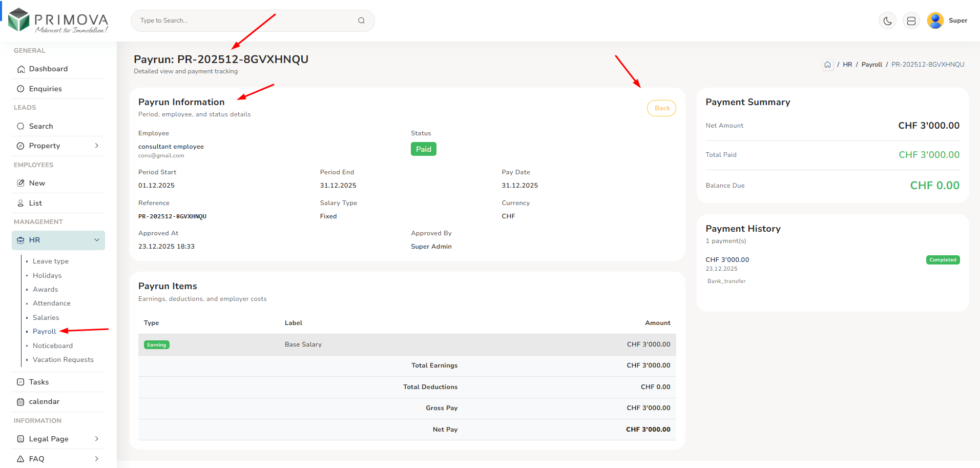Click the Back button

[x=661, y=108]
